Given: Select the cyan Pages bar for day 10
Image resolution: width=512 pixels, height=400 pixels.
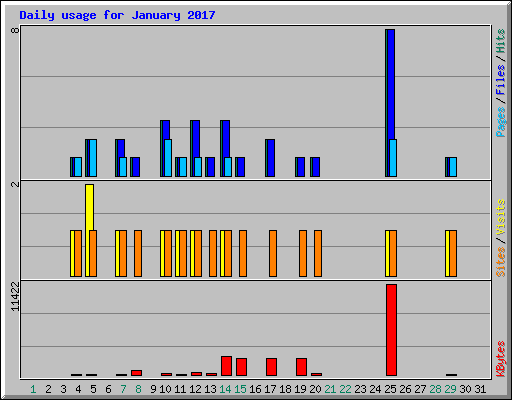Looking at the screenshot, I should click(168, 158).
